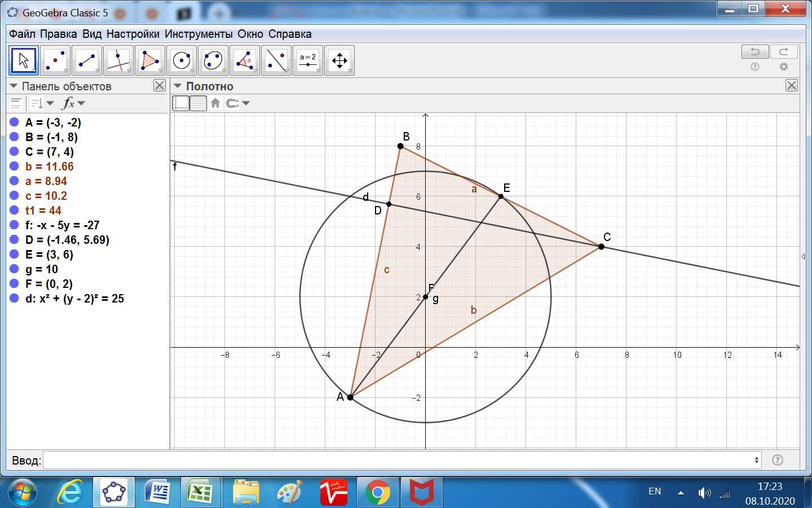The height and width of the screenshot is (508, 812).
Task: Click the fx algebra description icon
Action: 68,103
